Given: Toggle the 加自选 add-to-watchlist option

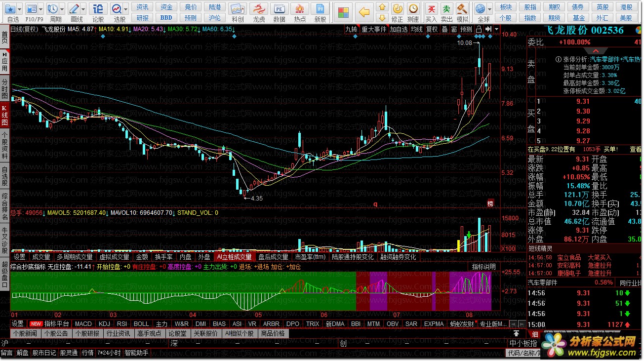Looking at the screenshot, I should click(400, 29).
